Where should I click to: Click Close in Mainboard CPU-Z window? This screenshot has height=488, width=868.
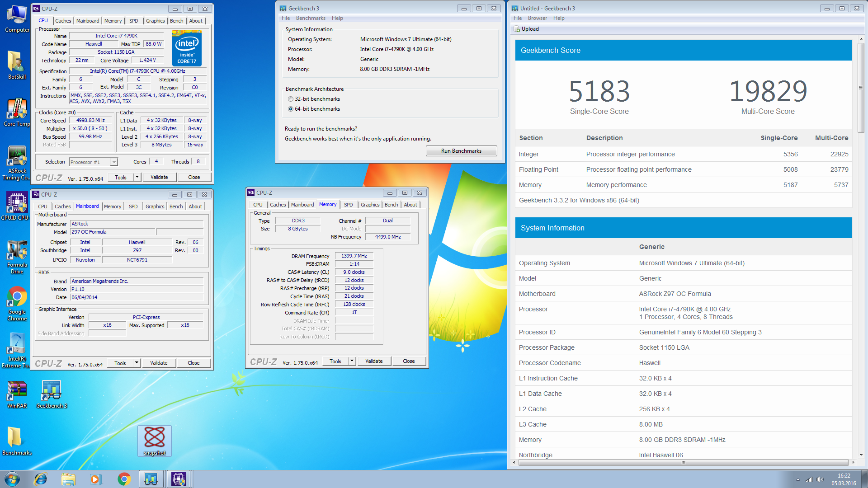[193, 363]
